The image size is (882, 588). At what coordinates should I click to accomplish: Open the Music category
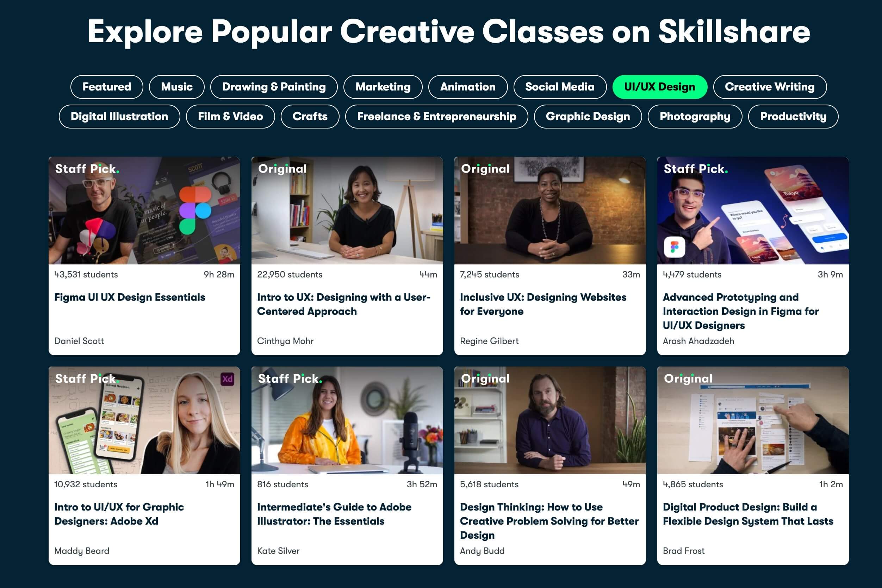tap(176, 87)
